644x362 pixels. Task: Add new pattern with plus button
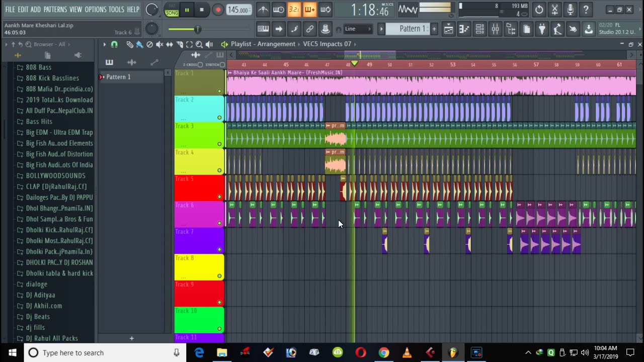point(434,29)
